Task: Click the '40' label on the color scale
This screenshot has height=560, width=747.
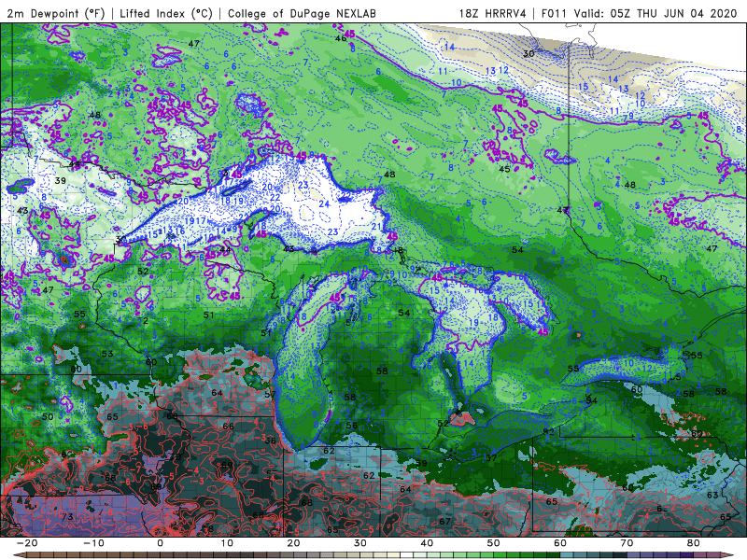Action: [x=427, y=543]
